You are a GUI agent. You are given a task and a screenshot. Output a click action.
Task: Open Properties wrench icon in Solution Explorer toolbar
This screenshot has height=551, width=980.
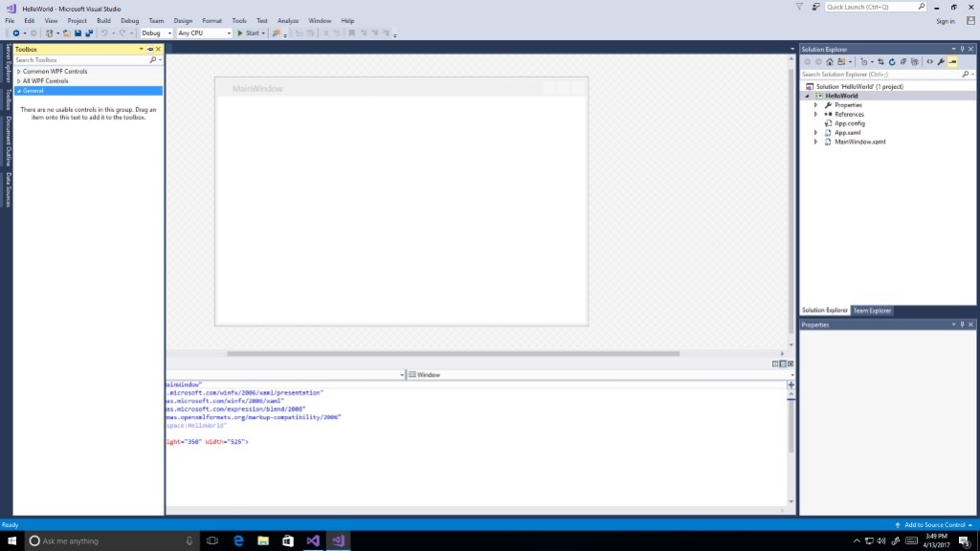941,61
